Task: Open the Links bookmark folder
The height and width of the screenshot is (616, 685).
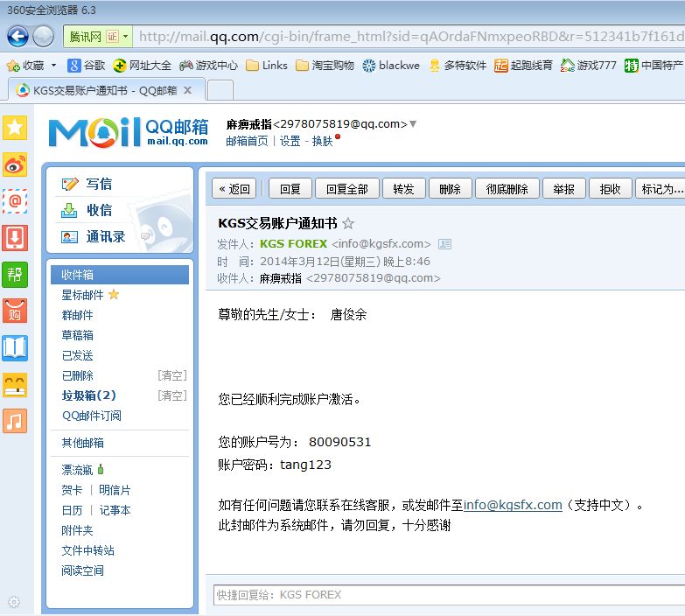Action: (x=267, y=66)
